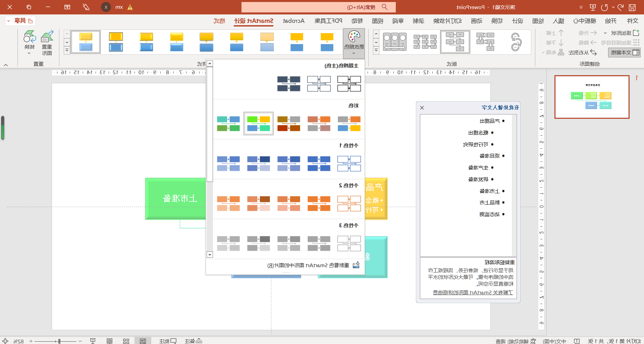Click learn more about SmartArt graphics link
This screenshot has height=344, width=644.
click(x=473, y=292)
